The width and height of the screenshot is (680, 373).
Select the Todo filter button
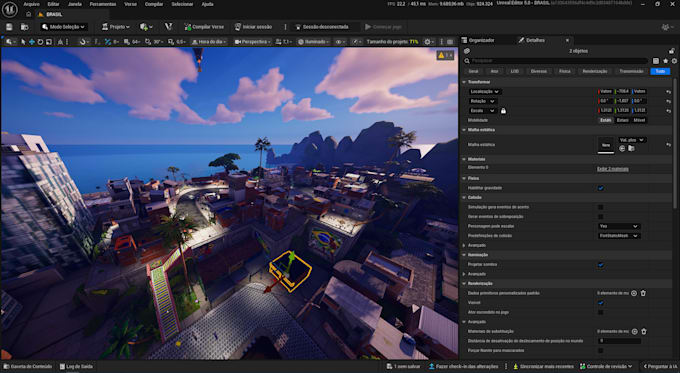[x=660, y=71]
